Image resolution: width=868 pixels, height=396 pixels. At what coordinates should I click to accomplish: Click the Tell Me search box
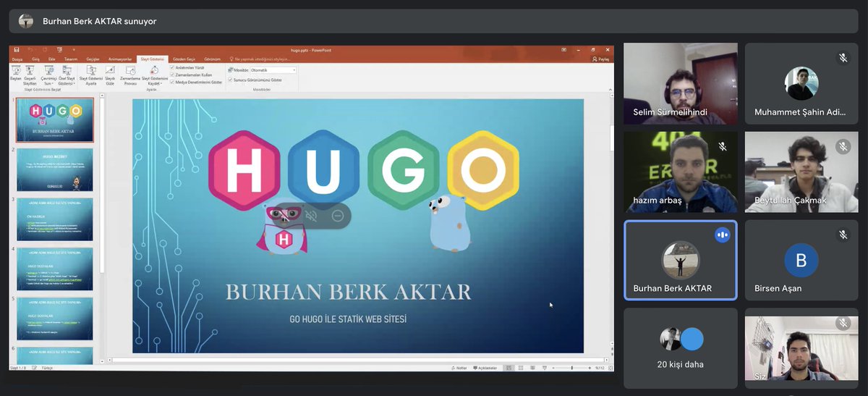pyautogui.click(x=260, y=59)
